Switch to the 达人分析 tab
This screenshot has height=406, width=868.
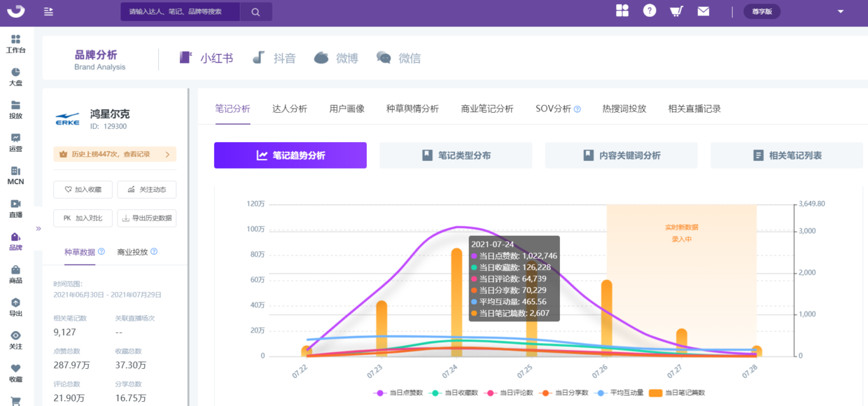point(289,108)
